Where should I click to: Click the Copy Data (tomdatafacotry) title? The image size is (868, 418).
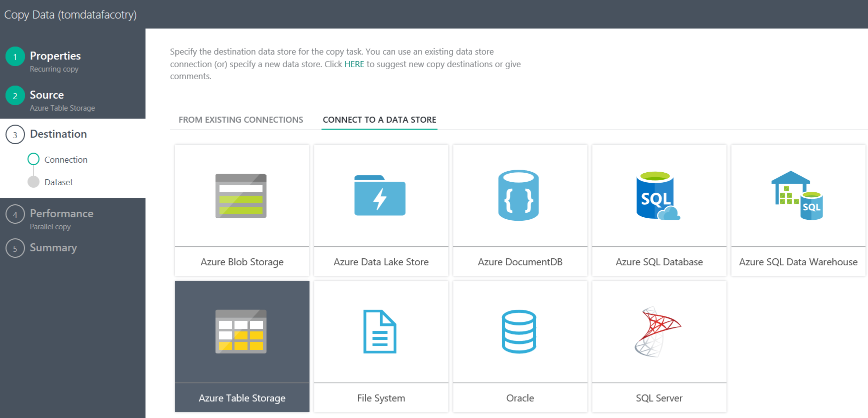point(70,15)
